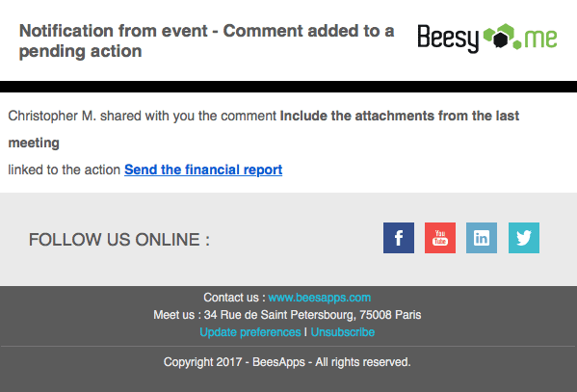
Task: Open the Twitter bird icon
Action: 524,238
